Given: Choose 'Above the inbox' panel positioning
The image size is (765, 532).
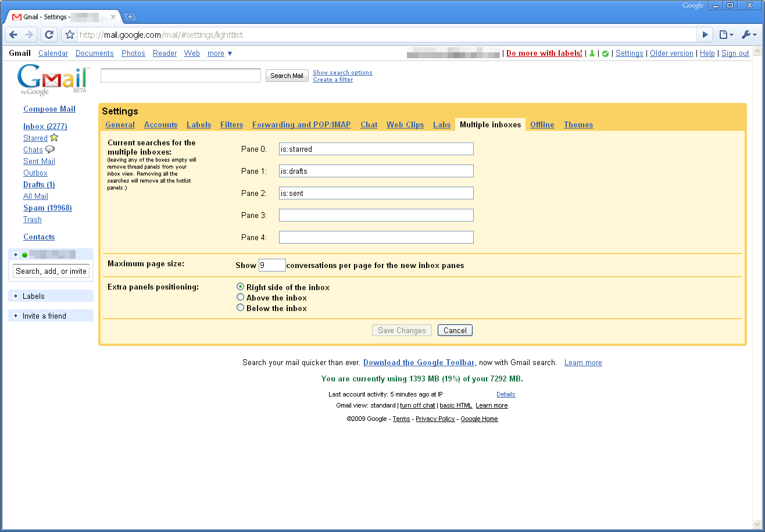Looking at the screenshot, I should (240, 297).
